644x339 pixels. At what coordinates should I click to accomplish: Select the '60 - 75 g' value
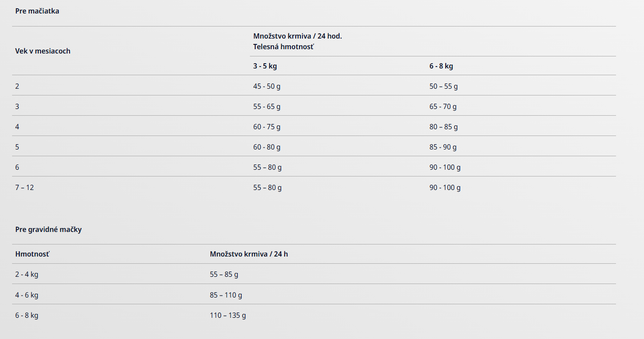click(x=267, y=127)
